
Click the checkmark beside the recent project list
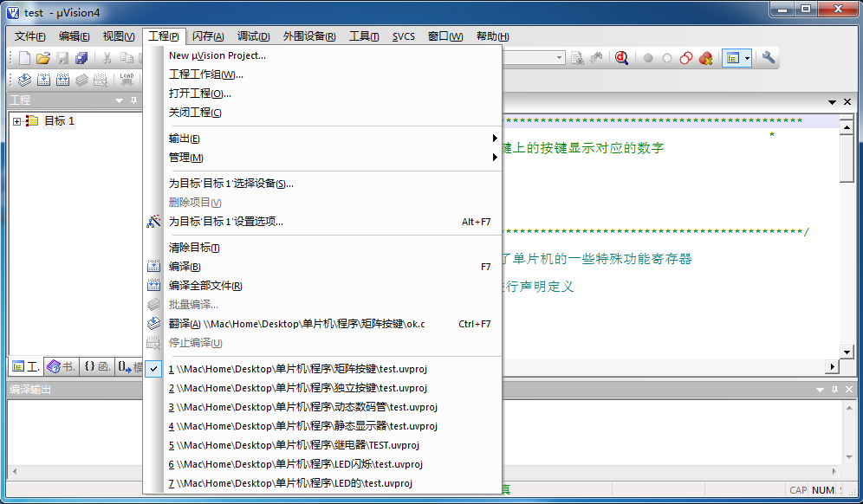(x=154, y=368)
